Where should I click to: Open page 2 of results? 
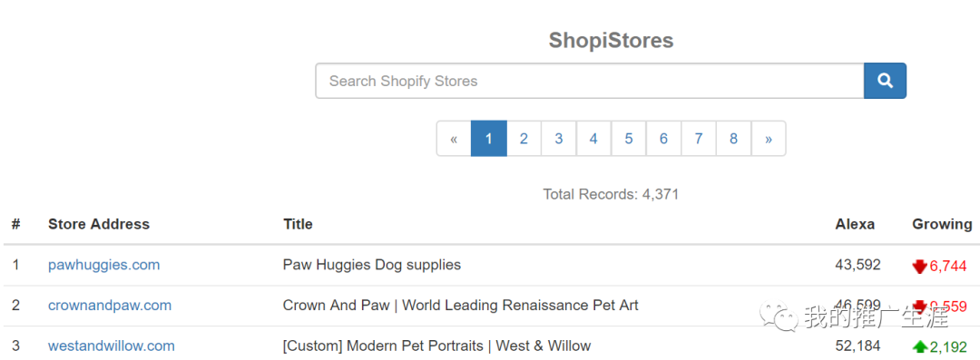[524, 139]
